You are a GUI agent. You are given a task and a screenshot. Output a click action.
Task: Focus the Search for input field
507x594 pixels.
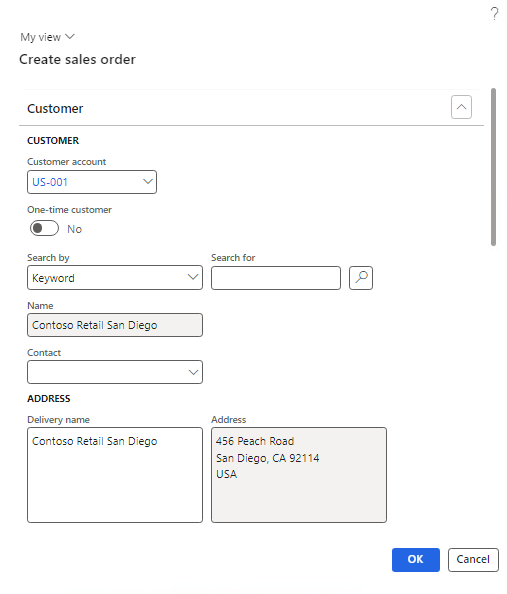coord(276,278)
